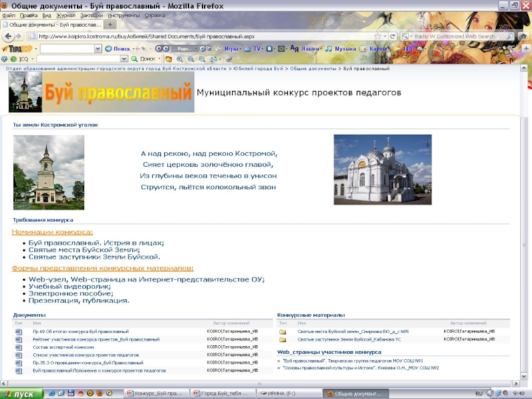
Task: Click the Автор изменений header in Конкурсные материалы
Action: [468, 323]
